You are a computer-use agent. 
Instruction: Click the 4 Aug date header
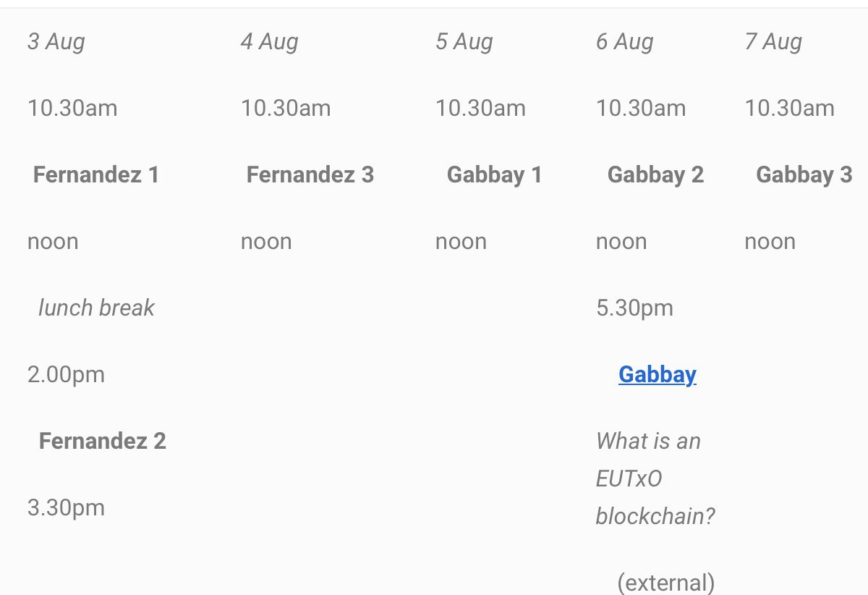(270, 42)
